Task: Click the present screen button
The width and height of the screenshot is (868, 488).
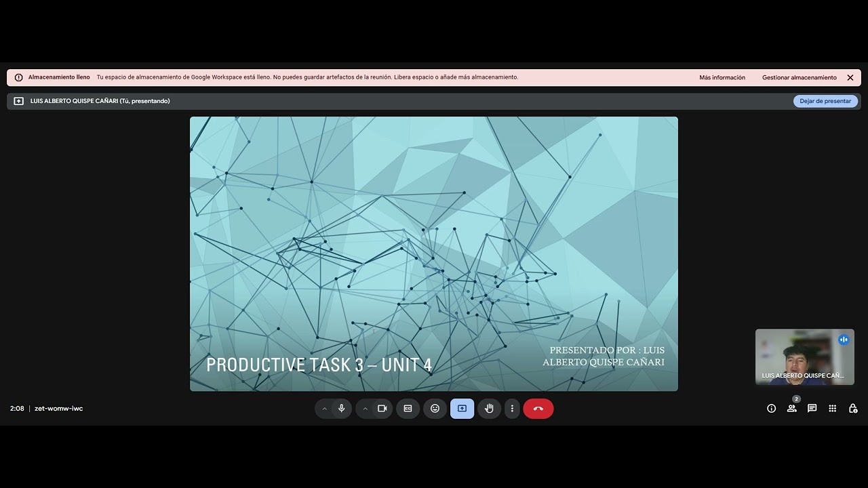Action: 462,409
